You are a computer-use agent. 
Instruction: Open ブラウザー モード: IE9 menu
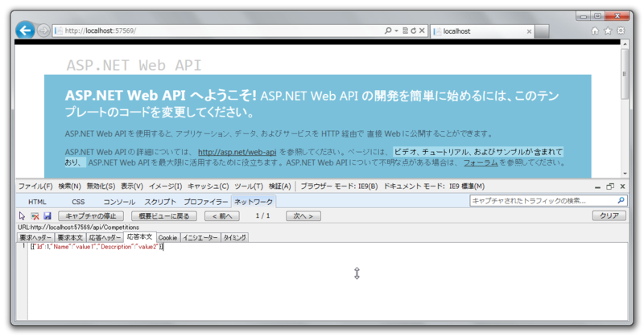339,186
